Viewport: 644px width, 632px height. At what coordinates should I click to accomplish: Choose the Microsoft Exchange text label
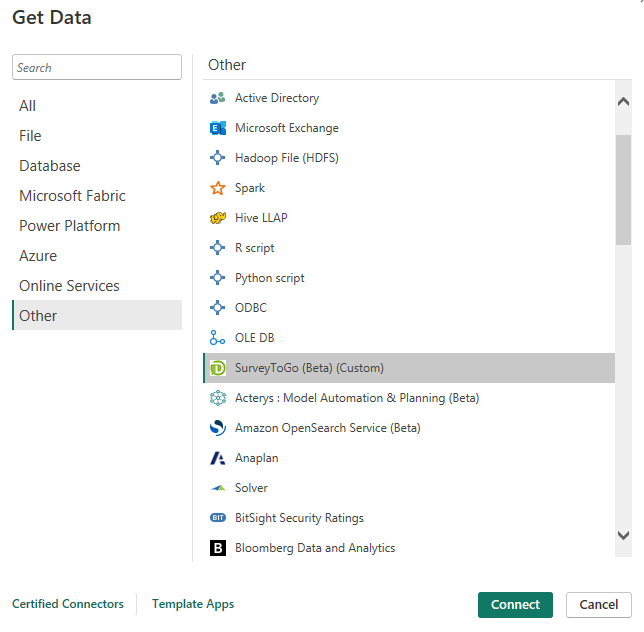point(287,128)
